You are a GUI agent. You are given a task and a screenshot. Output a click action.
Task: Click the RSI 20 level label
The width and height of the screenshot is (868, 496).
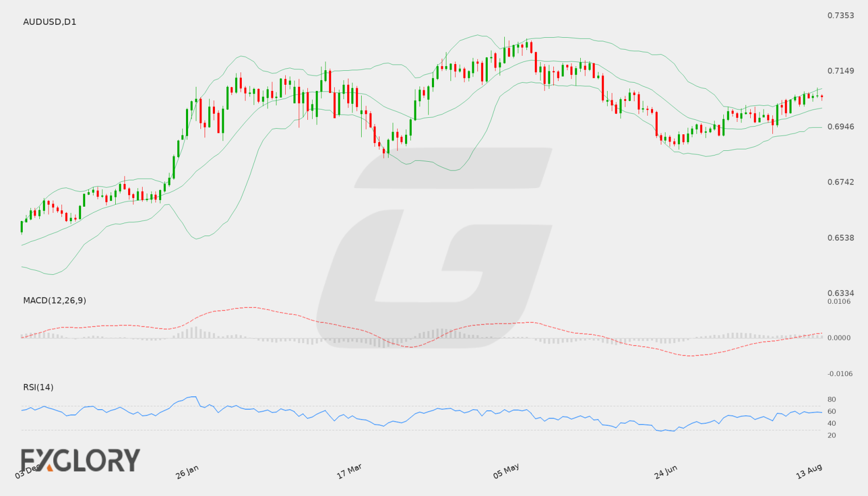832,435
